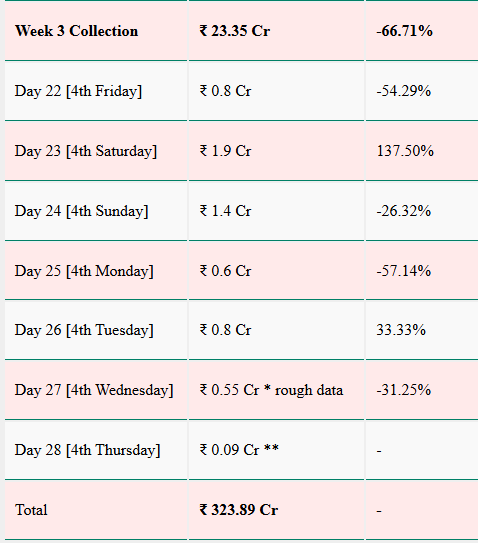This screenshot has height=543, width=478.
Task: Select the ₹ 1.4 Cr amount
Action: 225,211
